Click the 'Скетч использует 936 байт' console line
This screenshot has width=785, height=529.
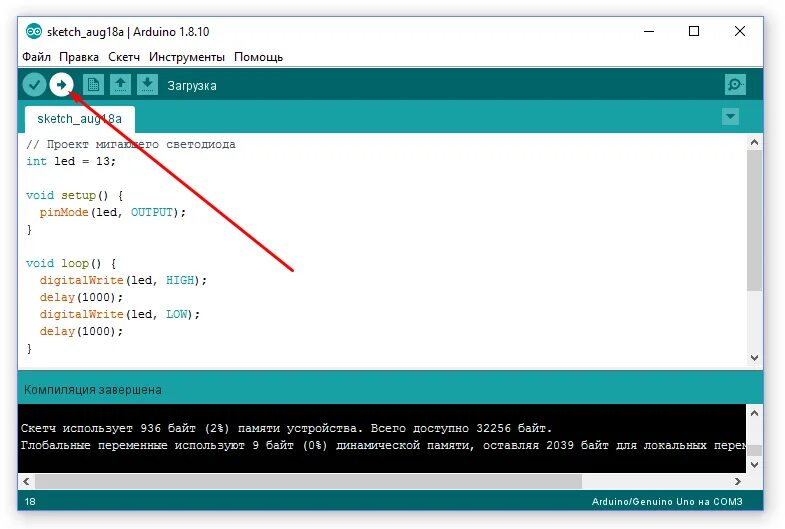[x=286, y=428]
